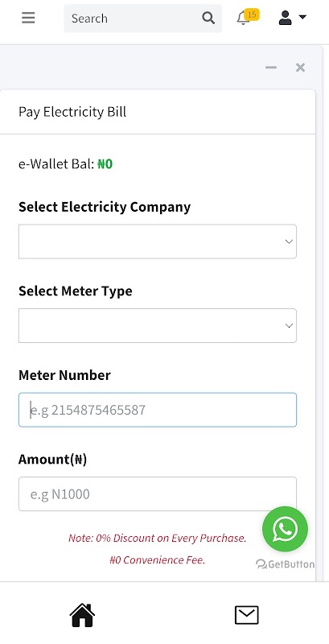Click the electricity company dropdown chevron
Viewport: 329px width, 644px height.
click(x=289, y=242)
